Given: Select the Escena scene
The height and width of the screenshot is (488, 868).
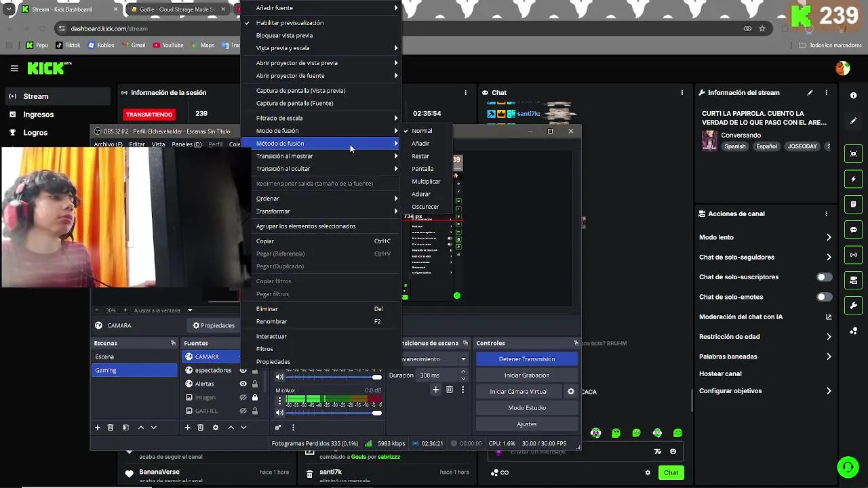Looking at the screenshot, I should click(x=134, y=357).
